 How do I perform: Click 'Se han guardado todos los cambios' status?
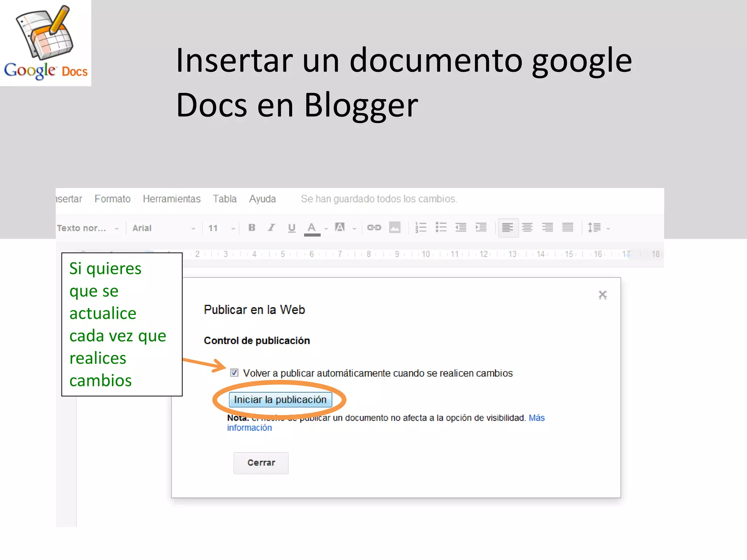(x=379, y=199)
